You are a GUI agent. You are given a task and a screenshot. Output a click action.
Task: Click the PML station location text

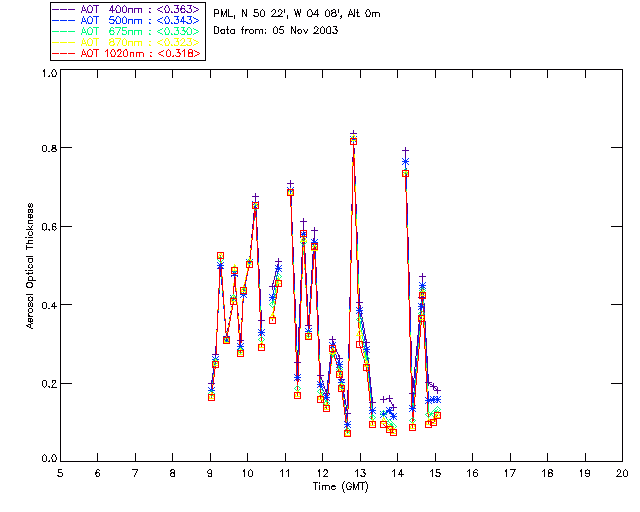click(x=297, y=13)
